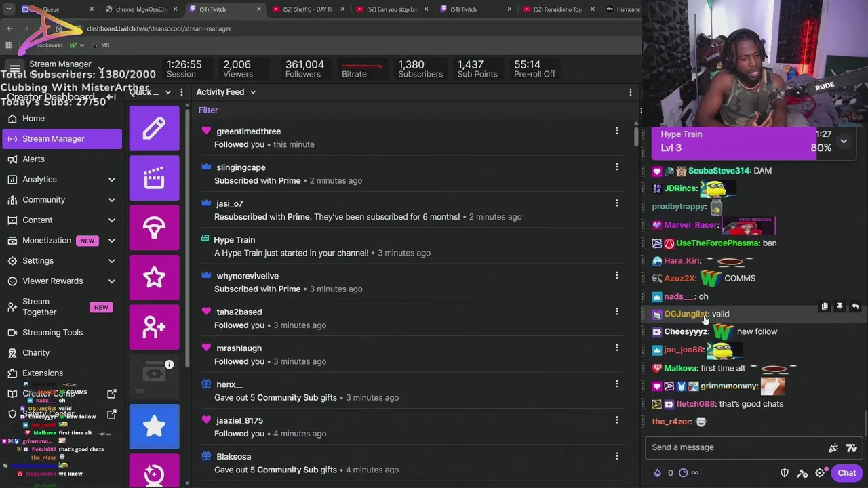Image resolution: width=868 pixels, height=488 pixels.
Task: Expand the Settings sidebar section
Action: (x=111, y=260)
